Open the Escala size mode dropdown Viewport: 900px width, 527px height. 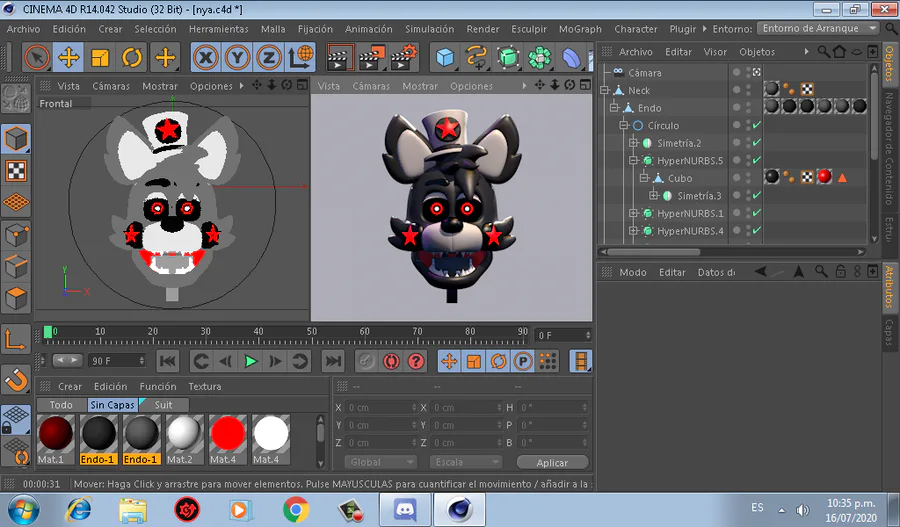tap(465, 462)
